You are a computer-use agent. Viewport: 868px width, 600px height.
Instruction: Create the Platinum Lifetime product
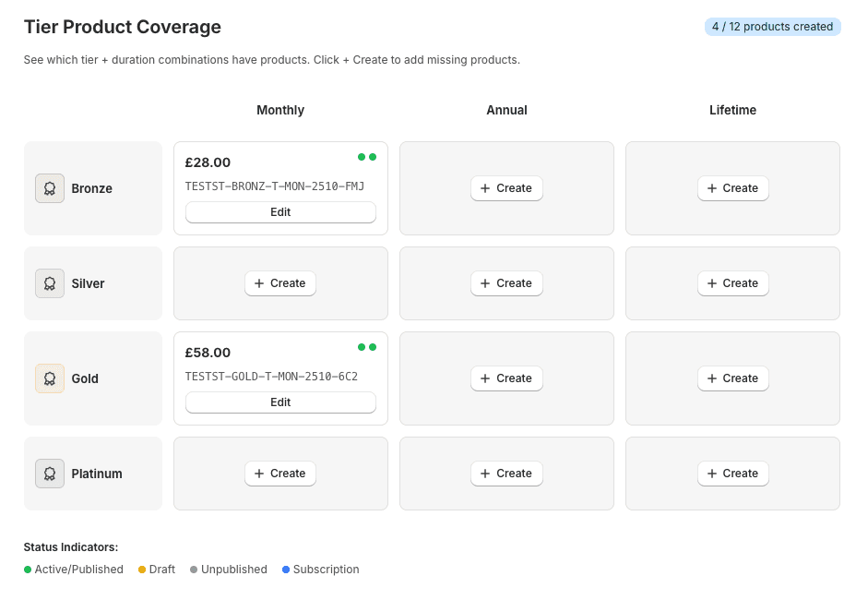pos(733,474)
